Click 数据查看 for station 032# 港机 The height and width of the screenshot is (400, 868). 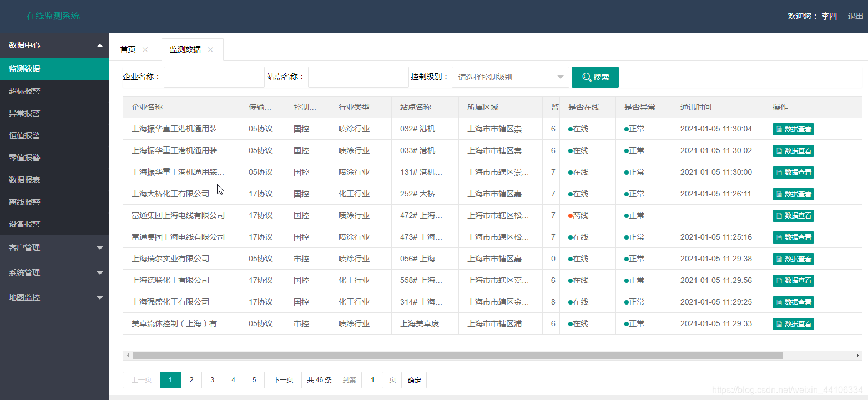coord(793,129)
